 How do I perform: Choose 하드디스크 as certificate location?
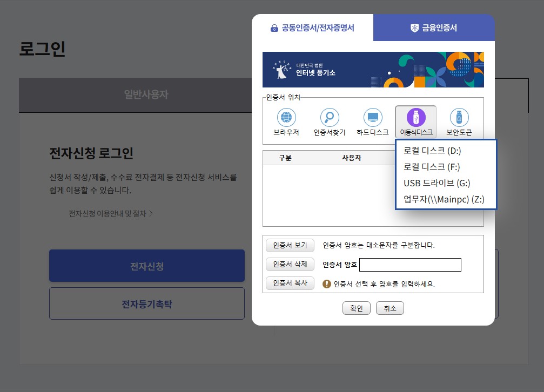pos(373,118)
